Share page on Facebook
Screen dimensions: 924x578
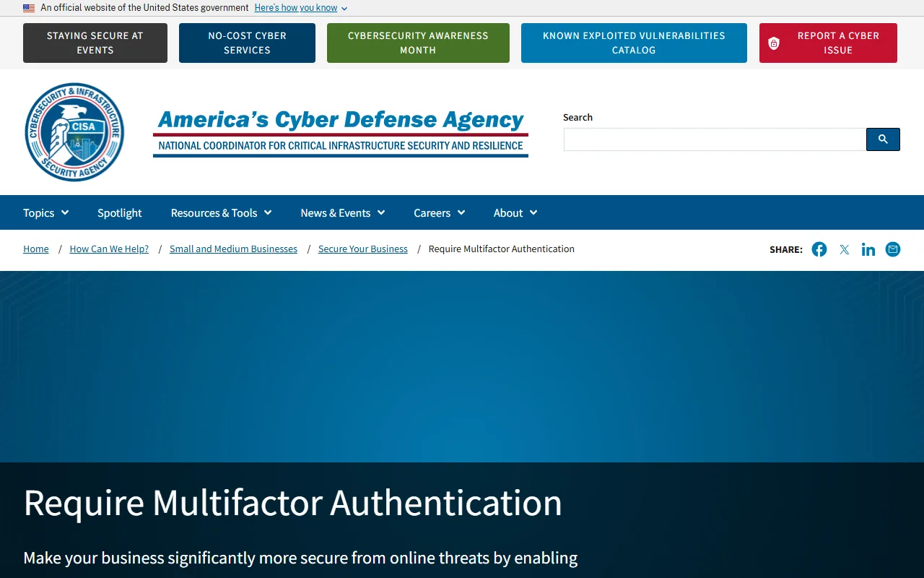(x=819, y=249)
